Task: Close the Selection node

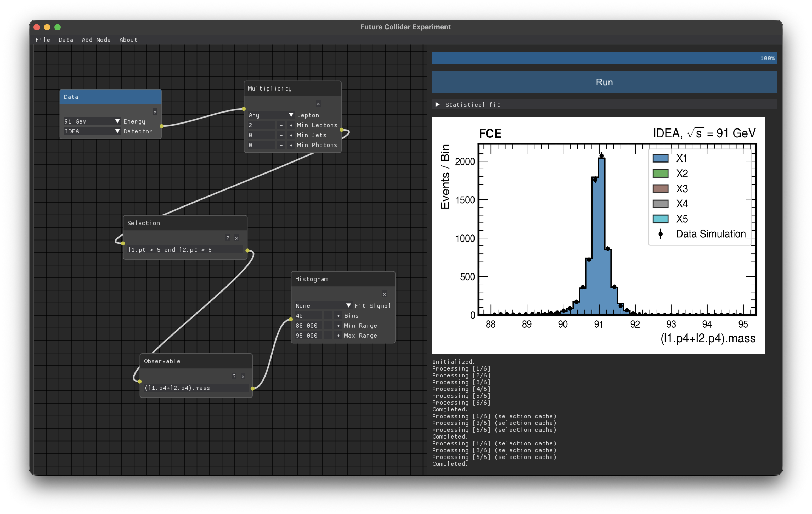Action: click(x=237, y=238)
